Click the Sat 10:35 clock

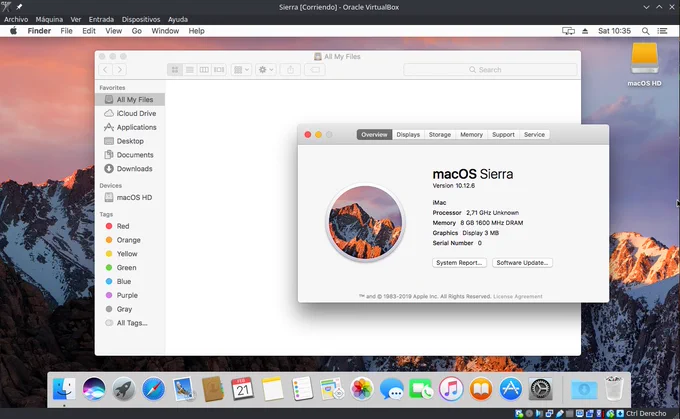(x=614, y=31)
